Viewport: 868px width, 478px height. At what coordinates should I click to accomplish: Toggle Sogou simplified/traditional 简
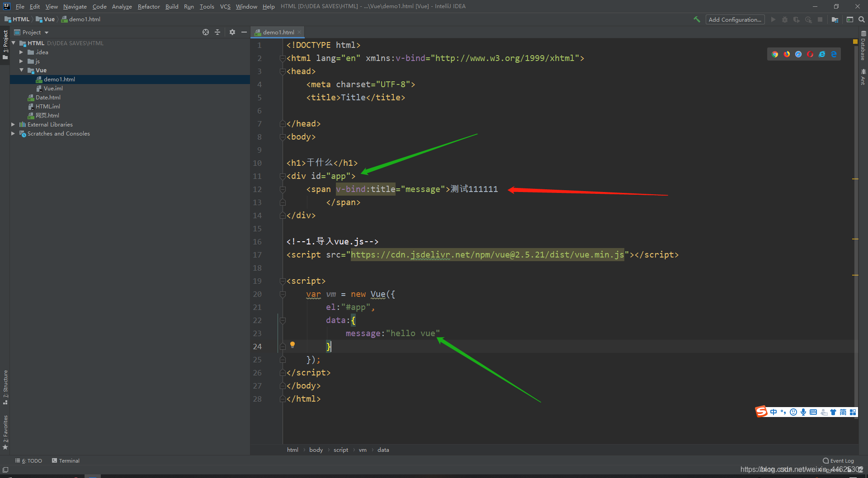click(843, 412)
